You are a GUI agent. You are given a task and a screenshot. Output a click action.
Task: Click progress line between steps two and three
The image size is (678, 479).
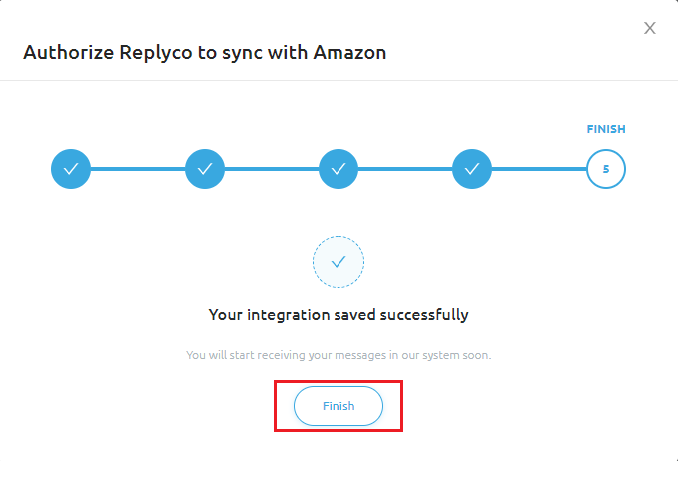pos(272,169)
